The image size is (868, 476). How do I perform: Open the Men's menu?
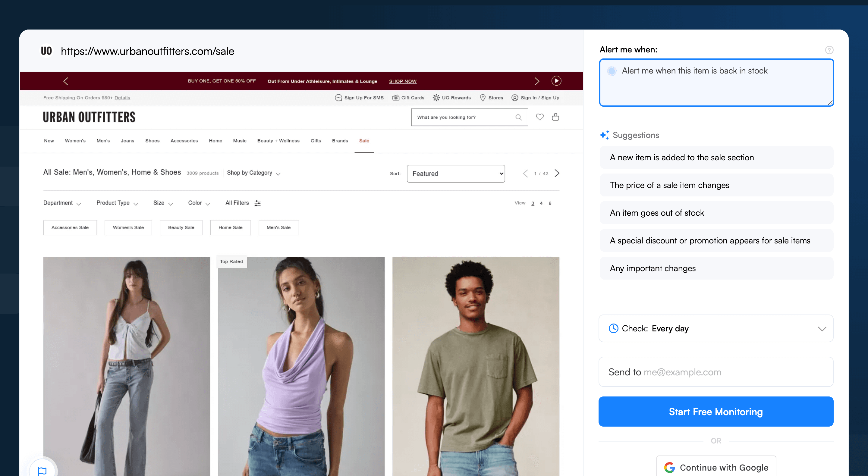point(103,141)
